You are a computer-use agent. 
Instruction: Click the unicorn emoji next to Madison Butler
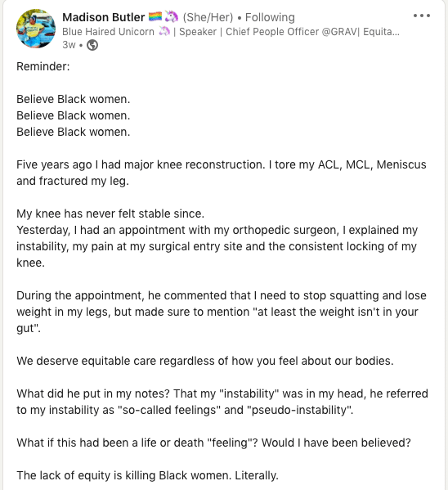coord(171,16)
